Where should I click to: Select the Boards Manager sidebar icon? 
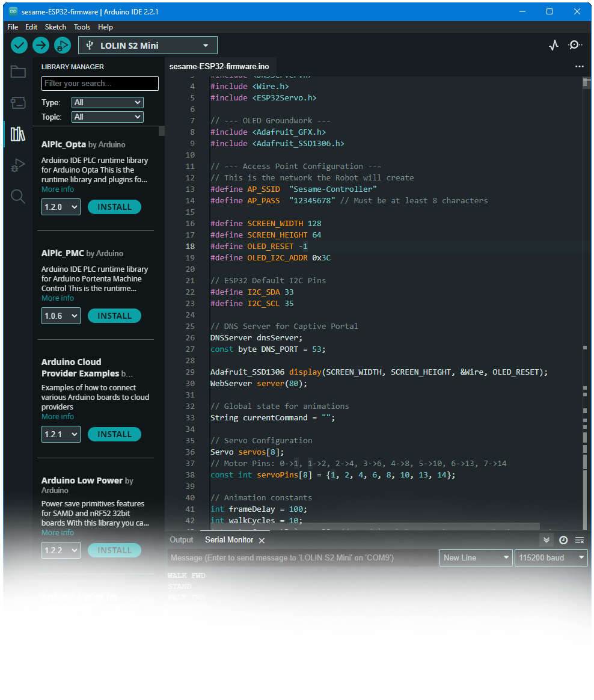point(18,103)
